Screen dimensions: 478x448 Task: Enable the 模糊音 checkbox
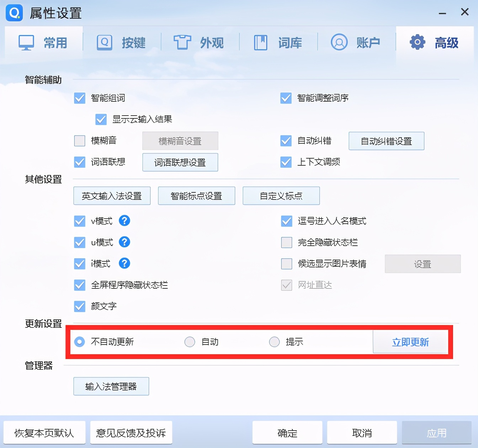79,141
